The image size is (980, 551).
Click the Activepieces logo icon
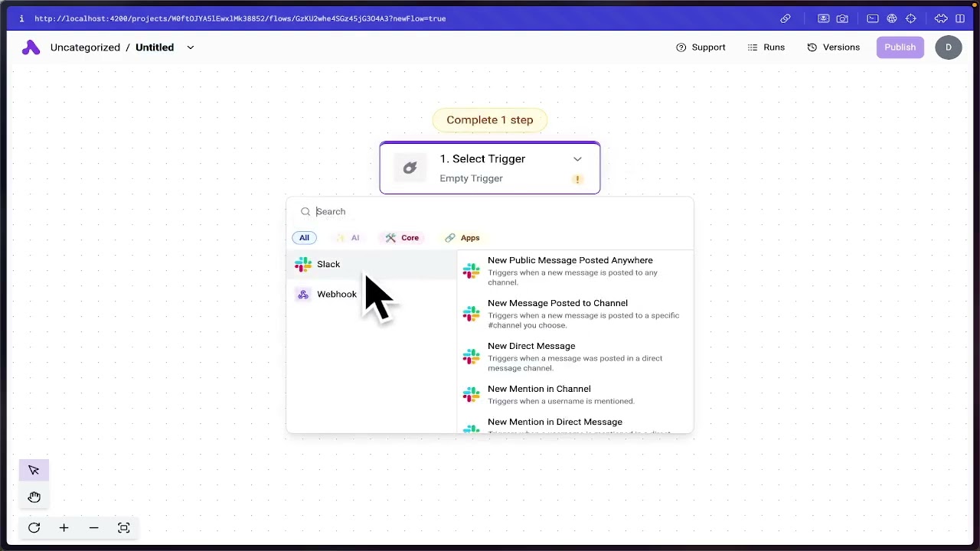31,47
